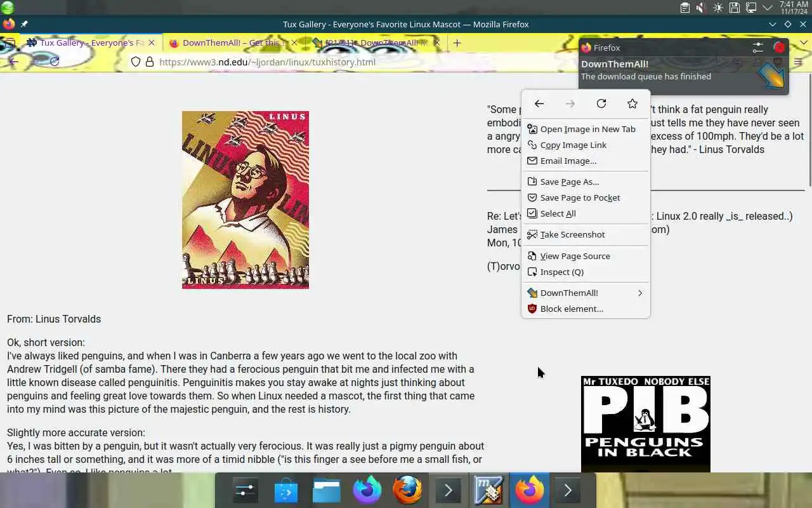Launch Discover store from the dock

285,490
